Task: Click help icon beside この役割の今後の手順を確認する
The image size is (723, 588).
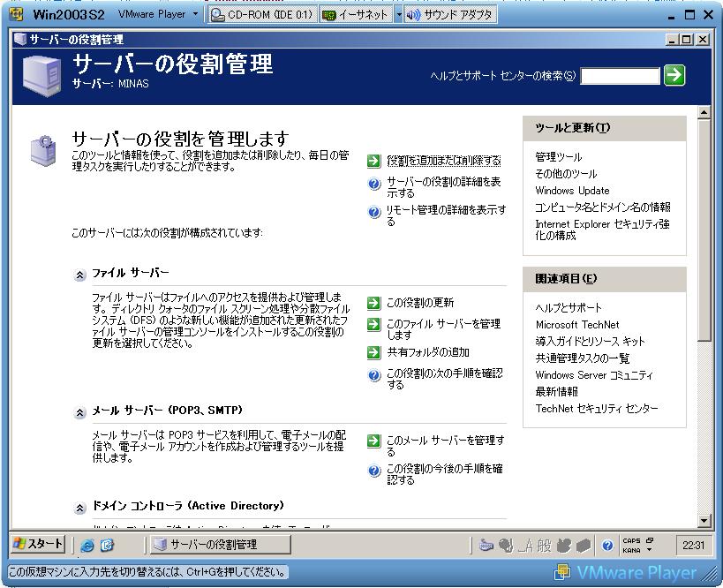Action: [374, 471]
